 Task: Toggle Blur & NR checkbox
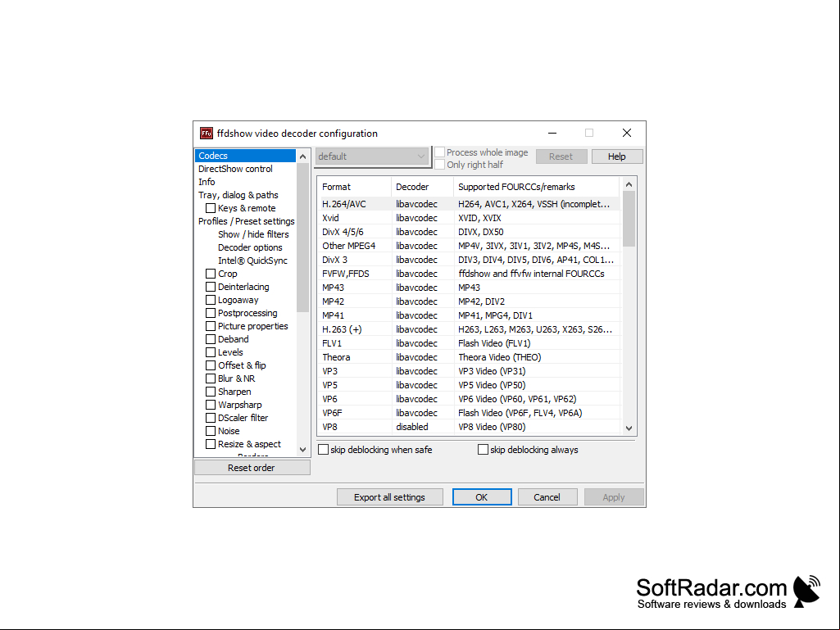point(211,378)
